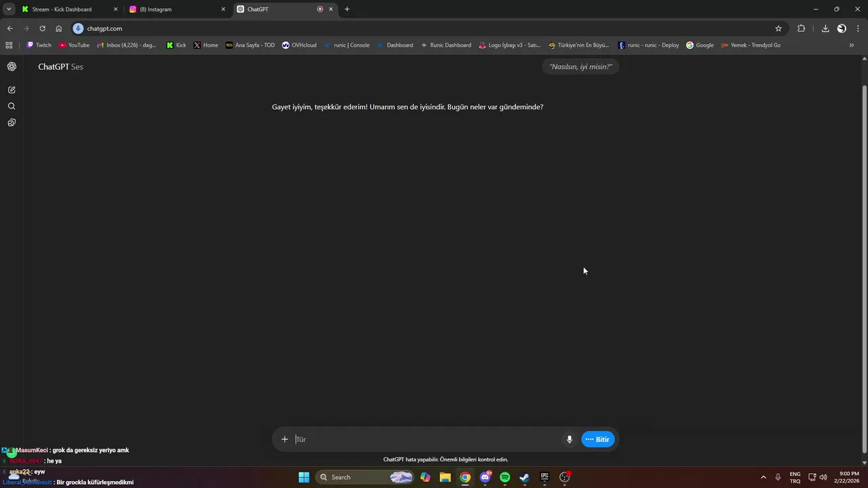Open the globe app with red badge in taskbar
This screenshot has width=868, height=488.
point(564,477)
